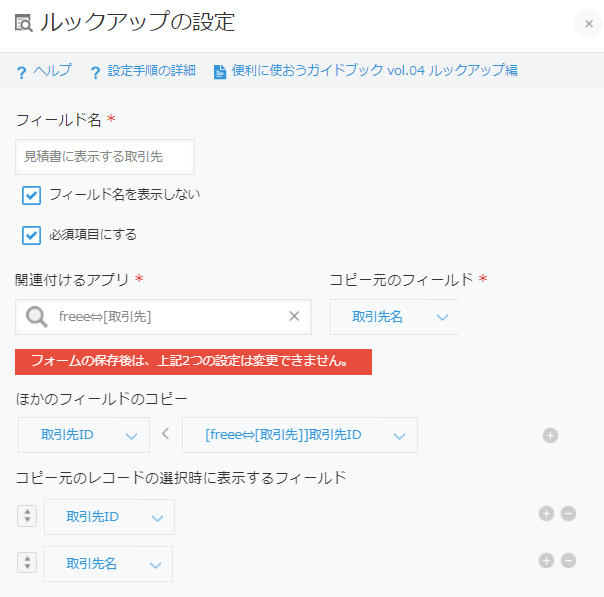Click the reorder handle of the 取引先ID row
The image size is (604, 597).
[x=27, y=516]
